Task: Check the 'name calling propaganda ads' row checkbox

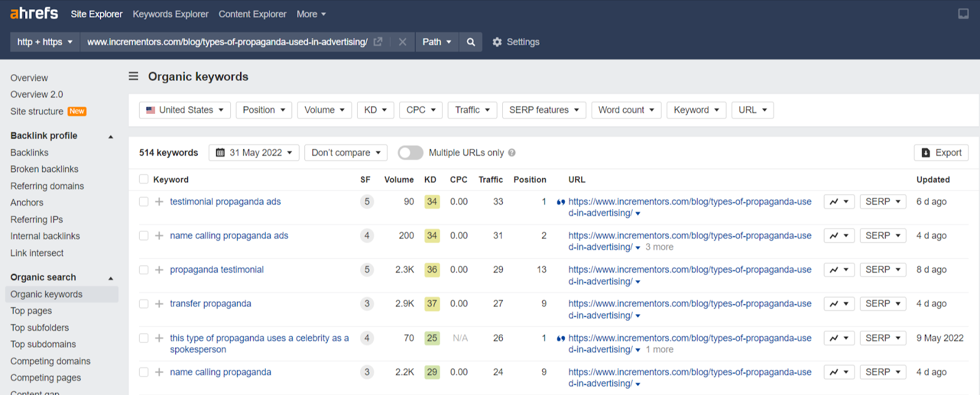Action: (144, 236)
